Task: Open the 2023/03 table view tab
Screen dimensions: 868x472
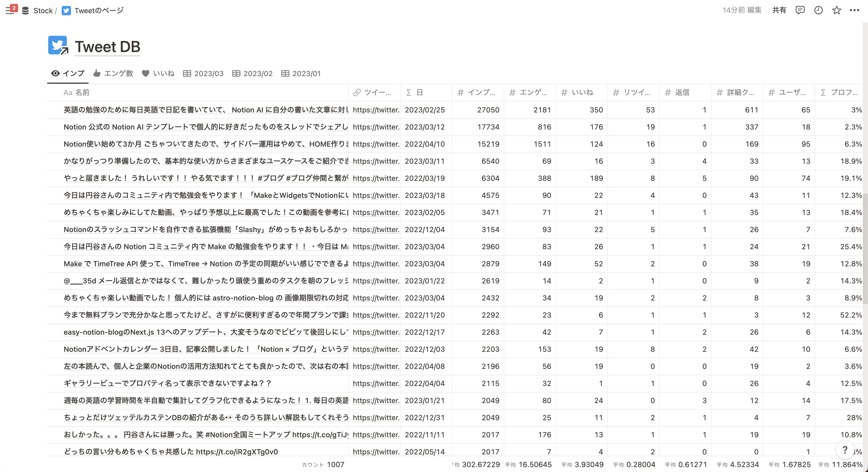Action: pos(203,74)
